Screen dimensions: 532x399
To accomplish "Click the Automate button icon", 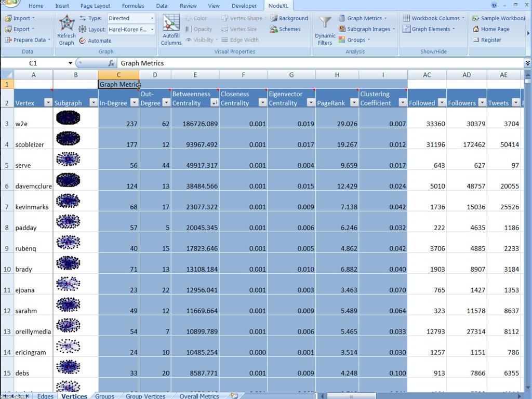I will (x=83, y=41).
